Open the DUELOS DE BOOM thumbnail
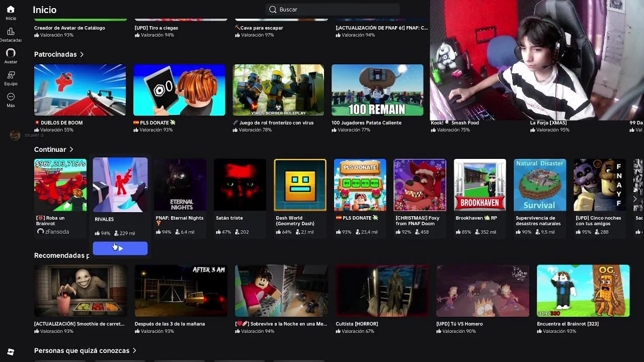644x362 pixels. pyautogui.click(x=80, y=90)
